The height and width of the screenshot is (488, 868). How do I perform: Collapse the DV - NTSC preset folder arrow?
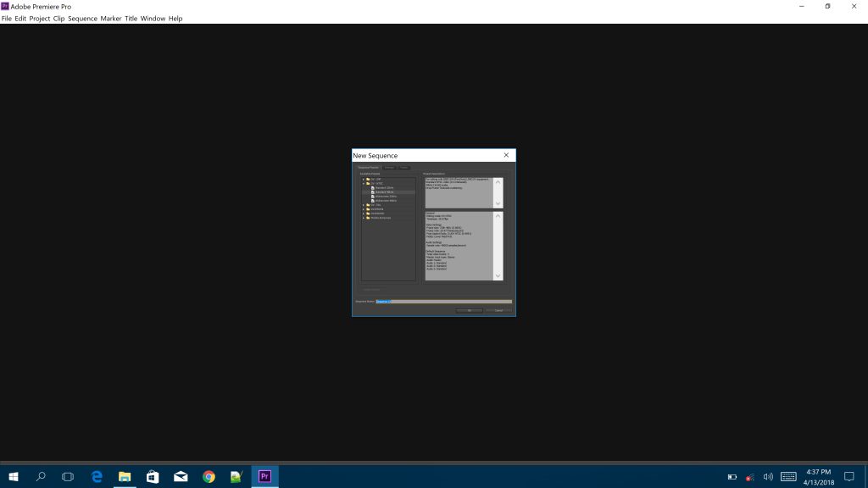[364, 184]
